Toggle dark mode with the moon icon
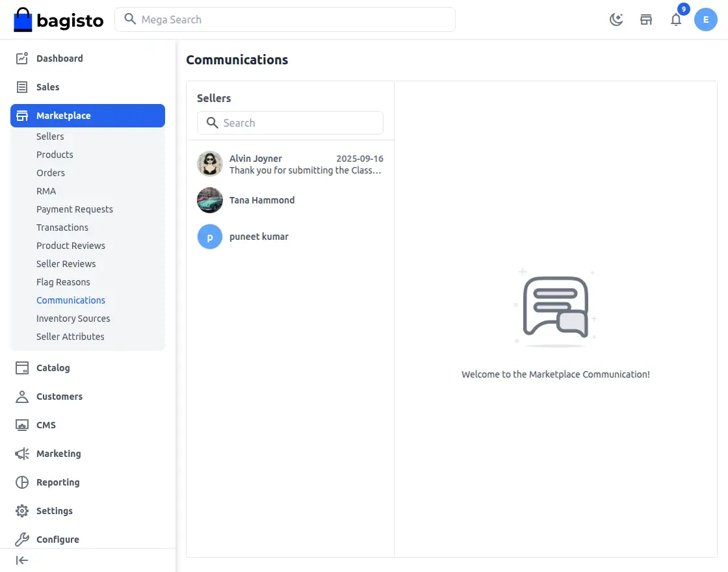This screenshot has height=572, width=728. (x=616, y=19)
